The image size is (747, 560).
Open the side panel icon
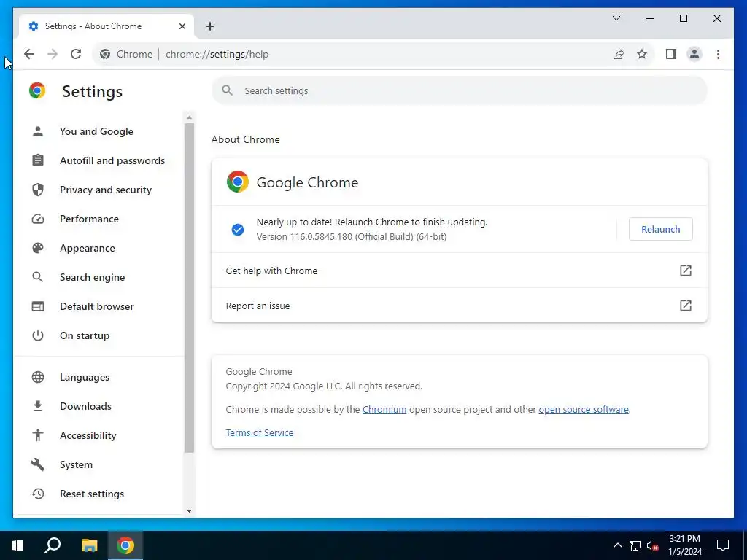point(671,54)
